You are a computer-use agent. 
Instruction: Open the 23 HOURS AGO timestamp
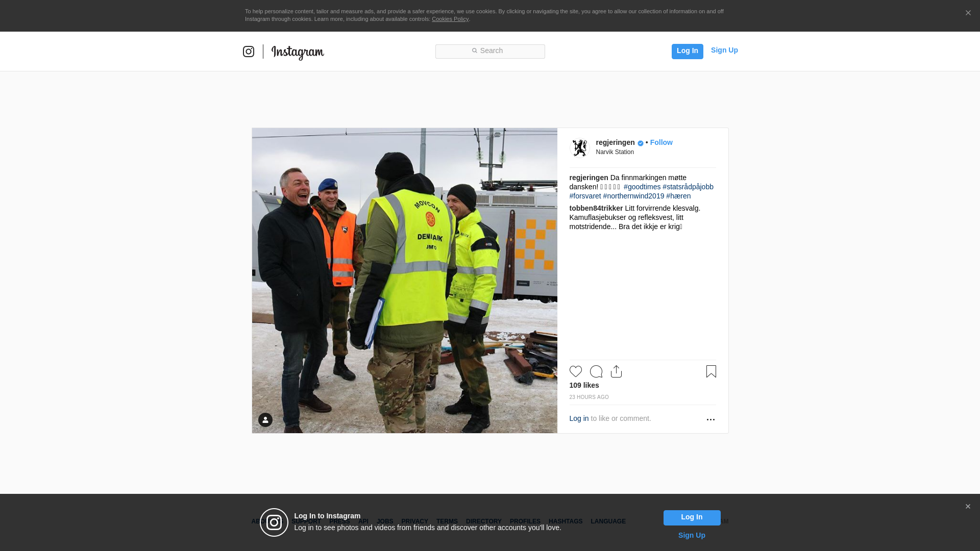coord(589,397)
